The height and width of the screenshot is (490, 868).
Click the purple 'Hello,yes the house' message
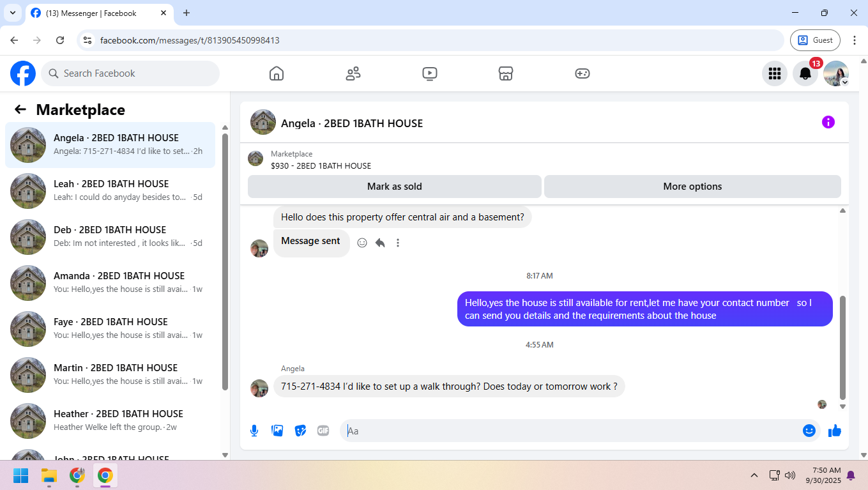pos(645,309)
